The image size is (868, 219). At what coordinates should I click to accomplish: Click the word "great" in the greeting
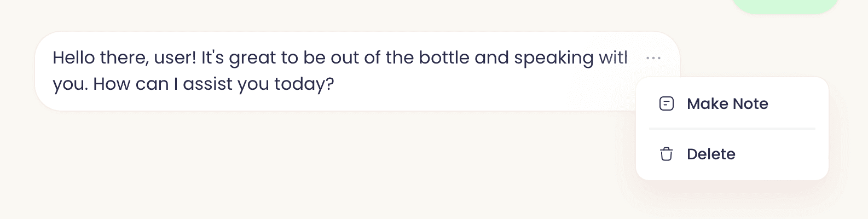(252, 58)
